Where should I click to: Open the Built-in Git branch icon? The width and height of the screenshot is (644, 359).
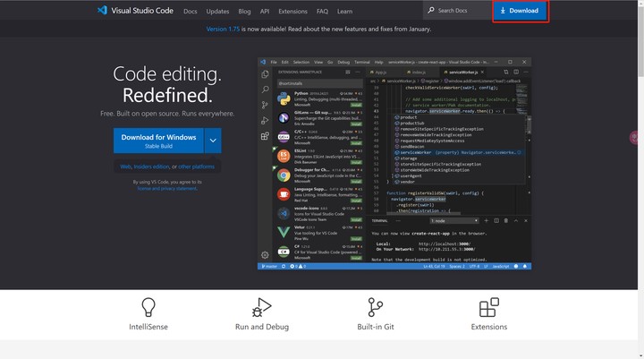click(x=375, y=307)
